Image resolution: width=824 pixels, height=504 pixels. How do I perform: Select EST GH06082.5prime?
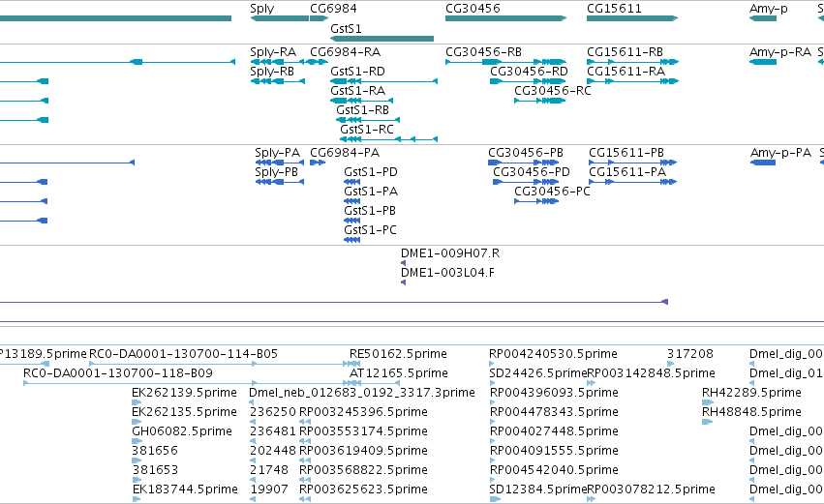(182, 432)
